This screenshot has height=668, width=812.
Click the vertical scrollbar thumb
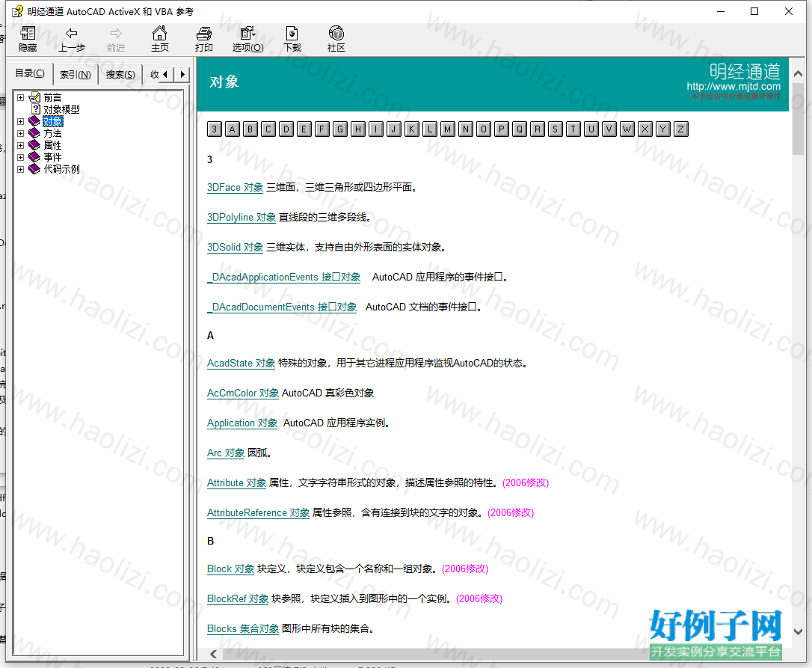798,119
